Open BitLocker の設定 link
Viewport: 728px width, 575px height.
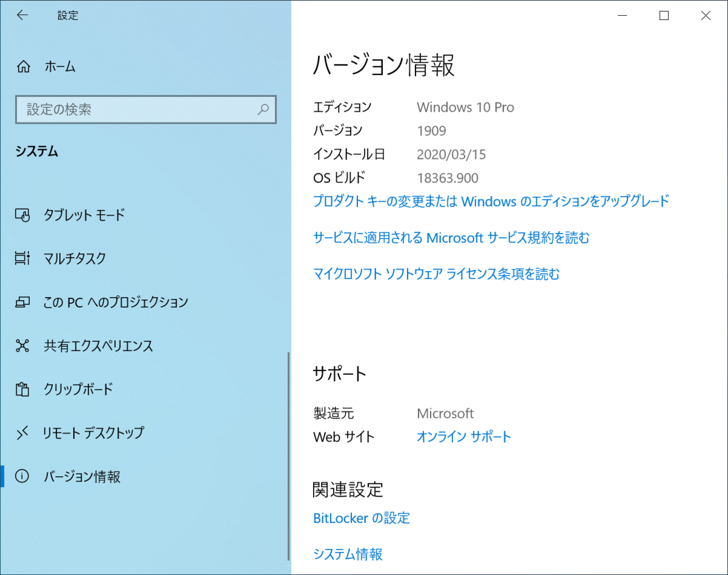[362, 518]
